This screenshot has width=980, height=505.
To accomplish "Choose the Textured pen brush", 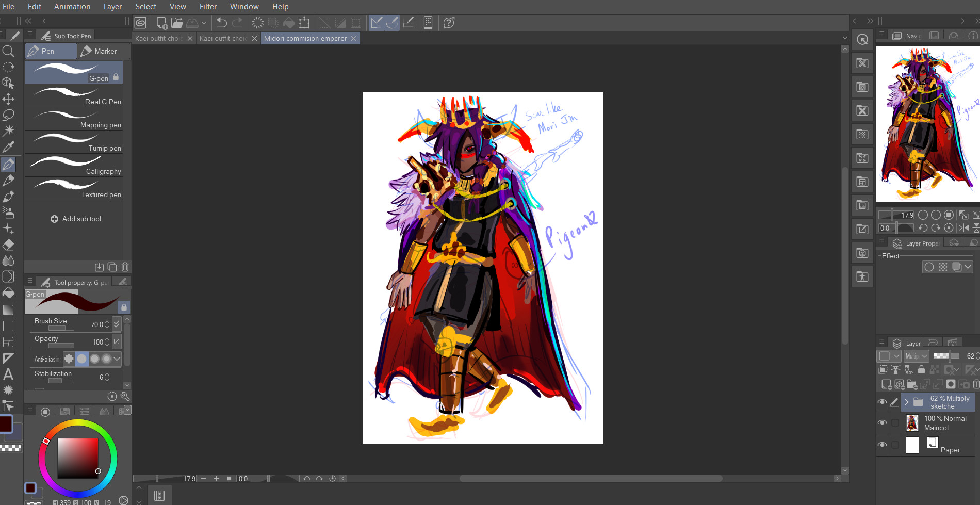I will click(74, 188).
